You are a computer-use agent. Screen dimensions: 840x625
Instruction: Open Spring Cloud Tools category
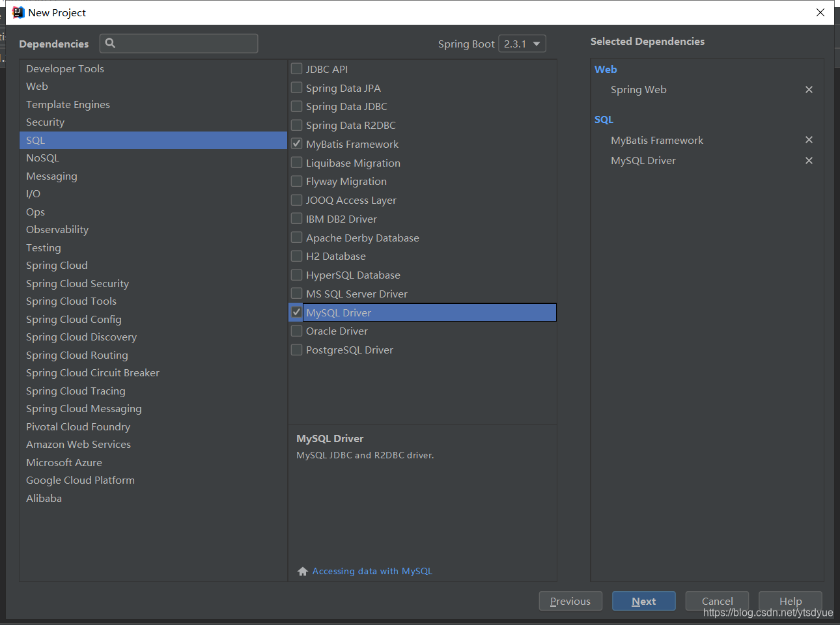click(x=153, y=301)
